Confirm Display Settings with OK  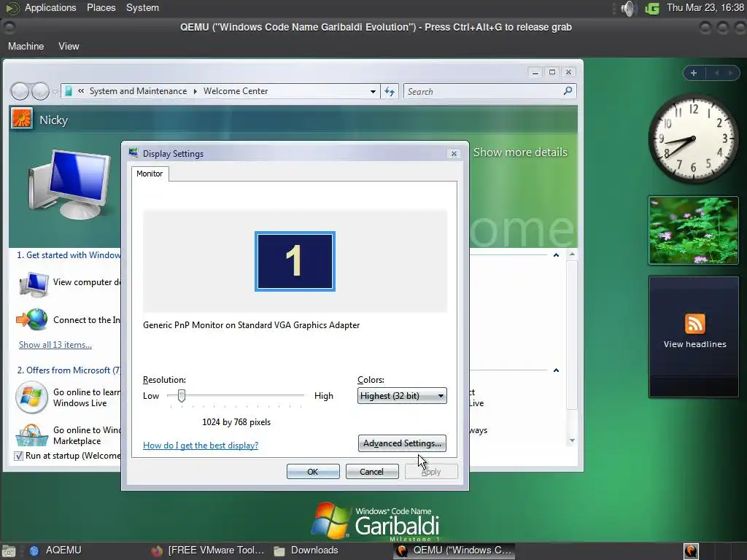pyautogui.click(x=313, y=472)
